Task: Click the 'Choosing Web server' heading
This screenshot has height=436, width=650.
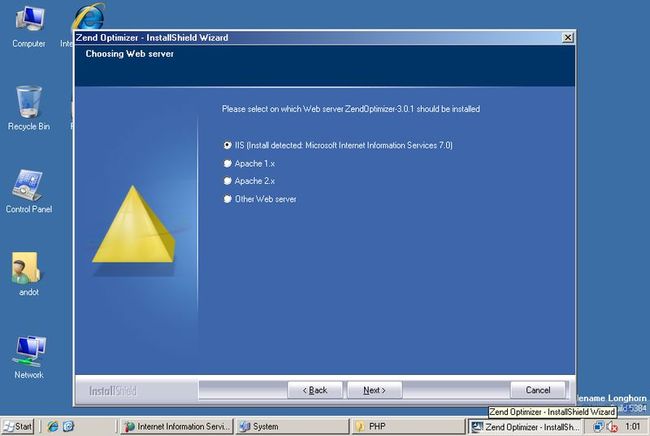Action: point(129,53)
